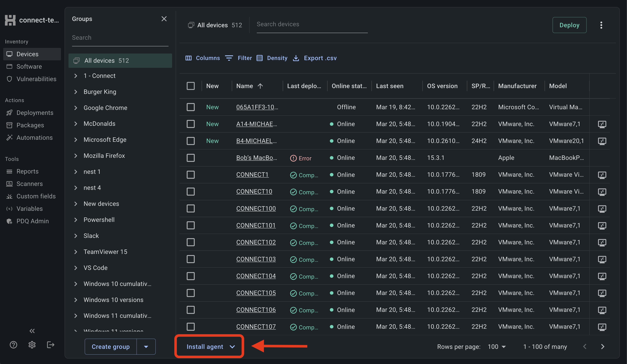The width and height of the screenshot is (627, 364).
Task: Collapse the sidebar with double chevron
Action: tap(32, 331)
